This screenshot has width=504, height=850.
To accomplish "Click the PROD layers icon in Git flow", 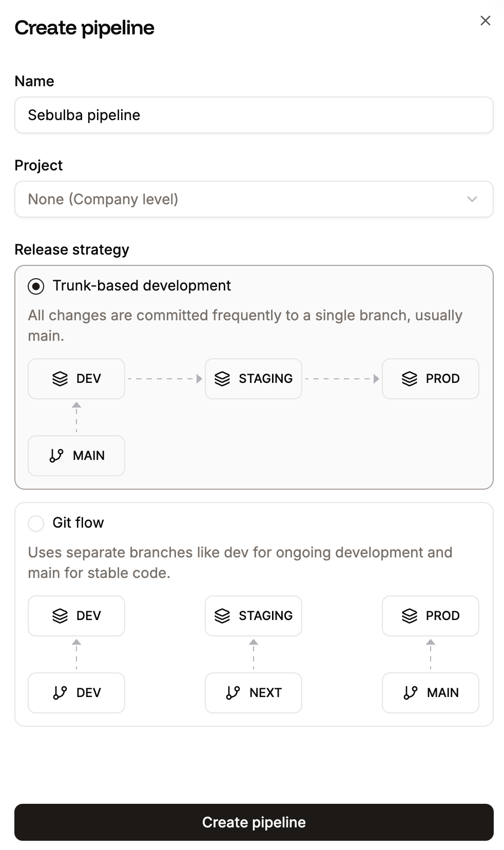I will click(x=409, y=616).
